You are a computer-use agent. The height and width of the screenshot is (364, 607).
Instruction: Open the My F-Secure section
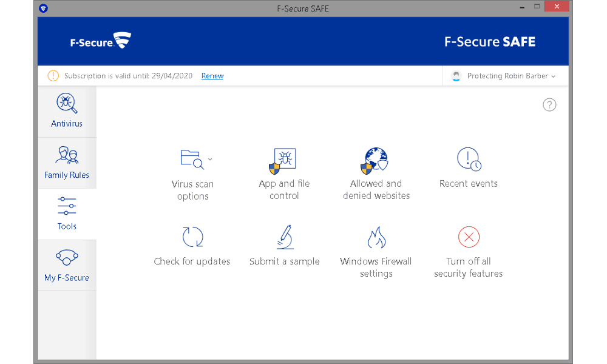[x=67, y=266]
